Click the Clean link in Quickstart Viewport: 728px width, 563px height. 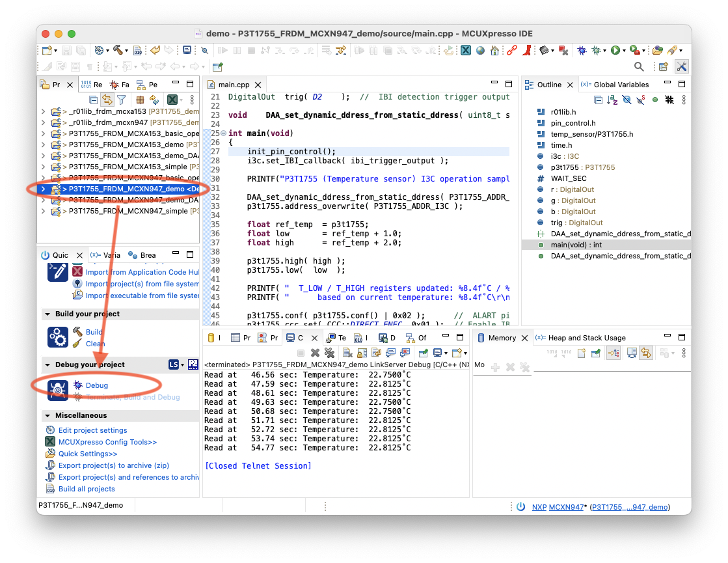coord(95,344)
